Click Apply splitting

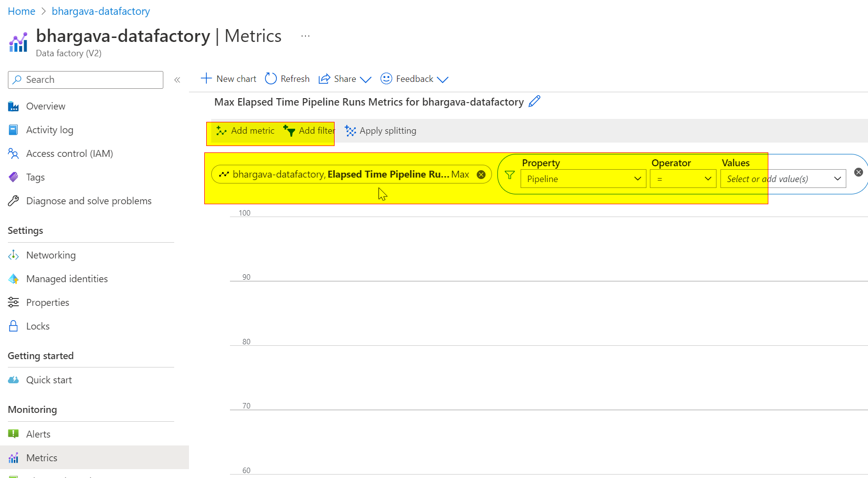point(380,131)
